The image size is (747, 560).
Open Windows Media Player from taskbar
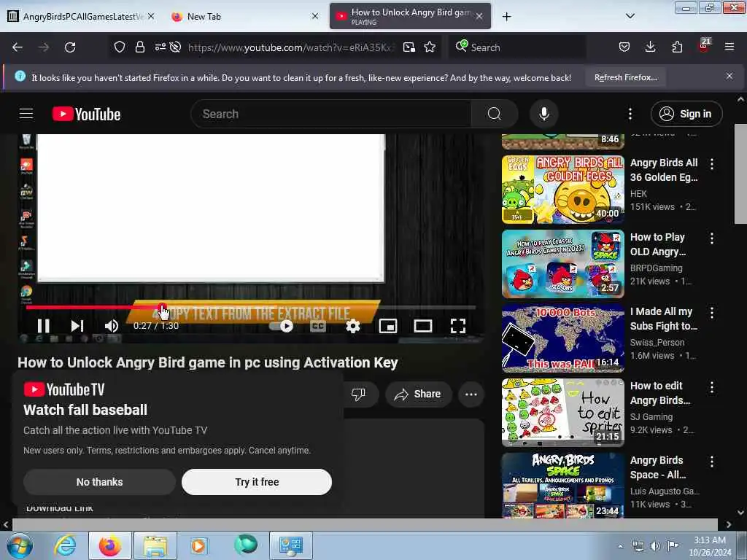coord(199,545)
